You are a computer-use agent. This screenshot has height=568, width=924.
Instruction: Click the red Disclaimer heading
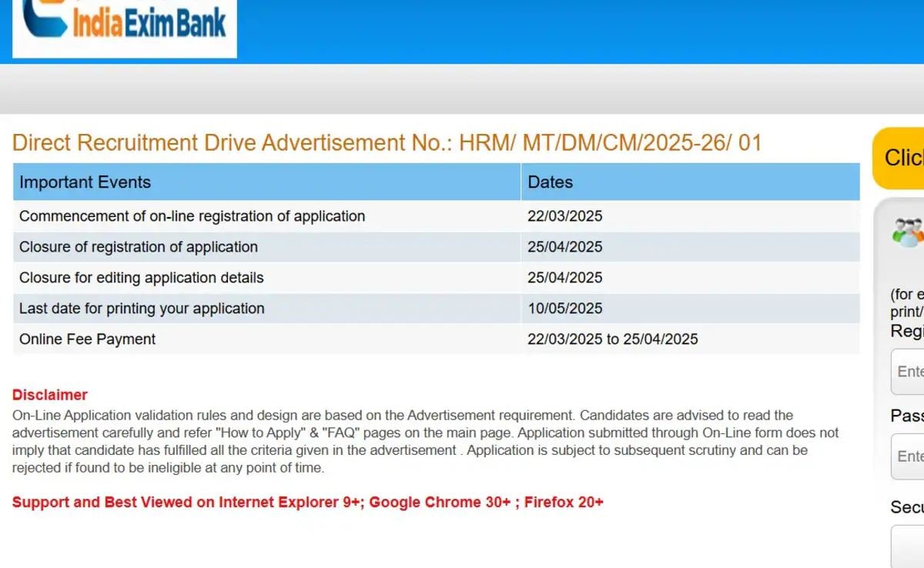coord(50,395)
